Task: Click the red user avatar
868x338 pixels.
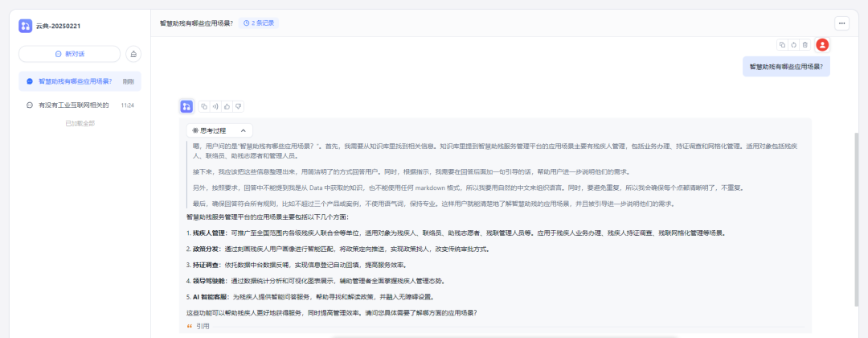Action: click(822, 45)
